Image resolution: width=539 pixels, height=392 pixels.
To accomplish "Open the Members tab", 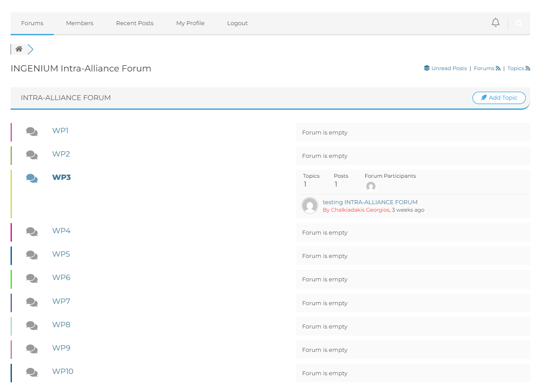I will click(80, 23).
